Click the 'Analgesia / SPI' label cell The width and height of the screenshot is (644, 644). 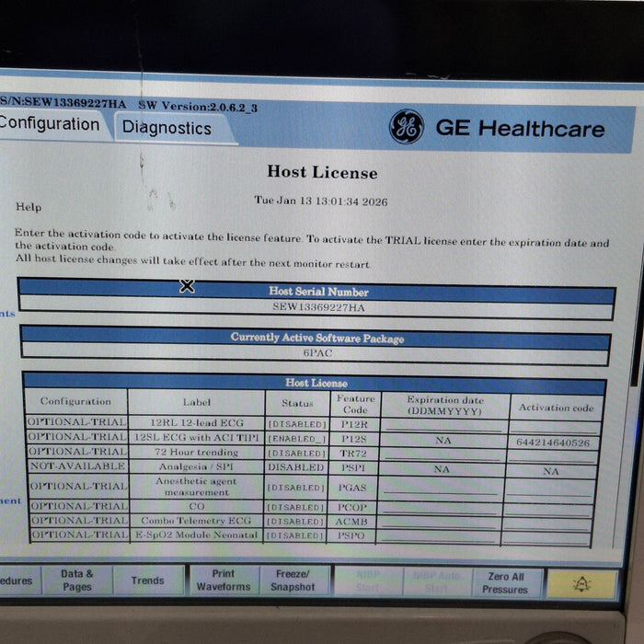click(196, 466)
